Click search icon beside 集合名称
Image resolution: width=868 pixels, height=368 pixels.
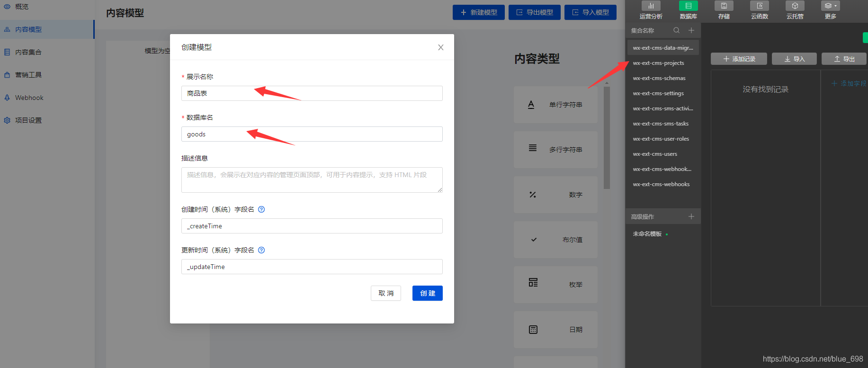677,30
